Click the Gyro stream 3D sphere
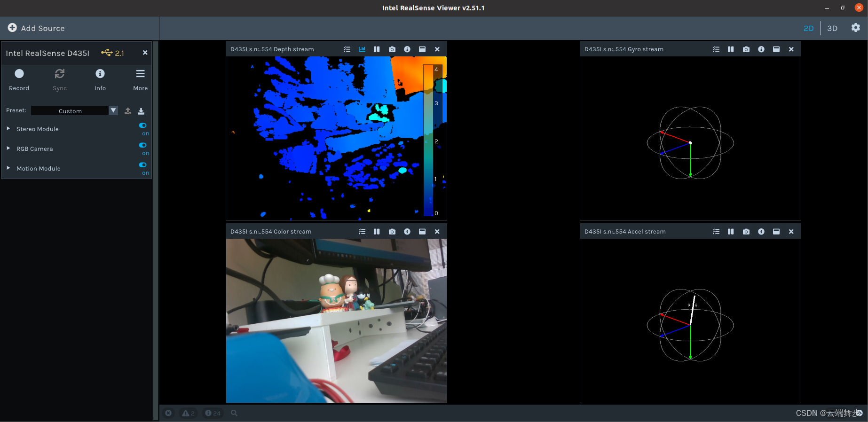This screenshot has width=868, height=422. pyautogui.click(x=690, y=143)
